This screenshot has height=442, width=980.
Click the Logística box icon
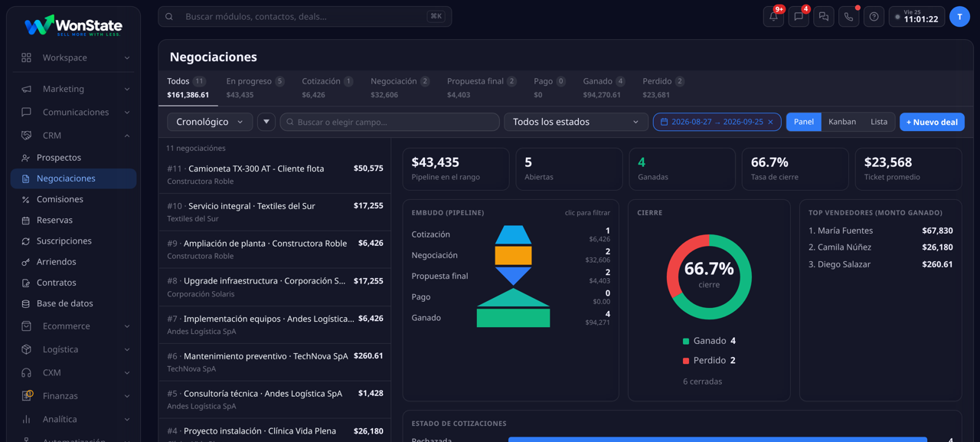click(x=26, y=349)
